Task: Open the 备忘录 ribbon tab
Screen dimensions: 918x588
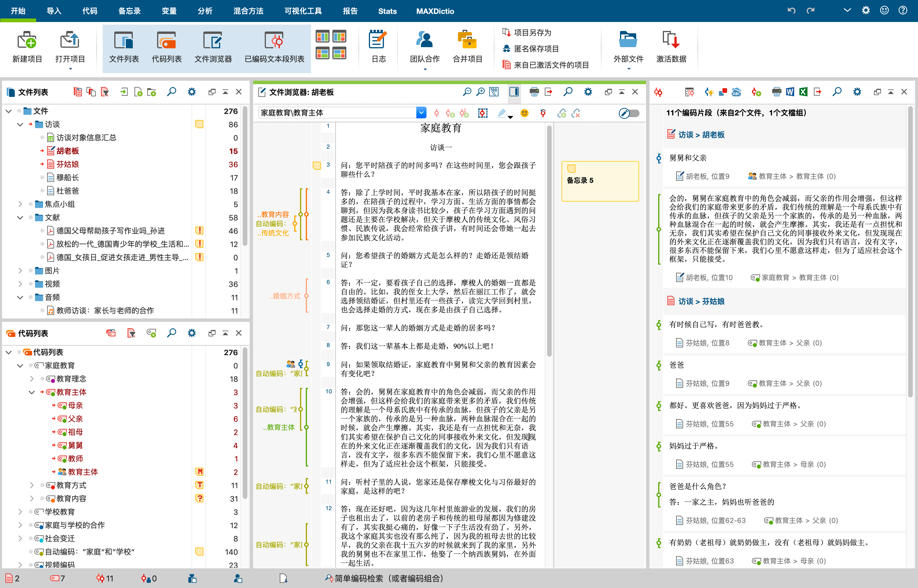Action: pos(129,11)
